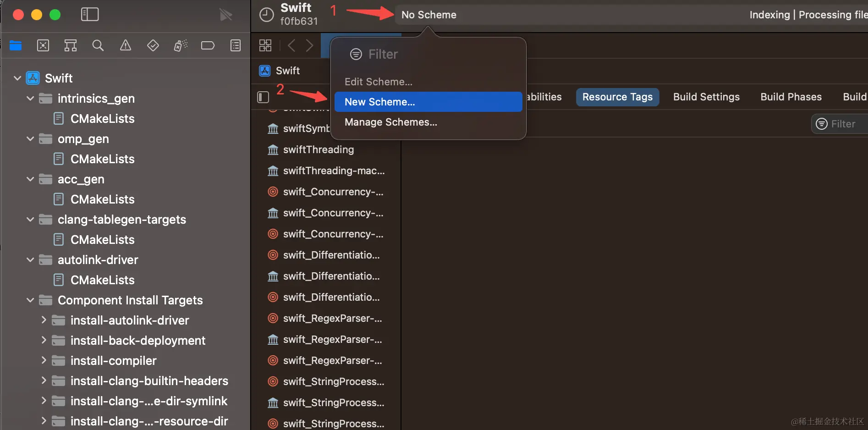868x430 pixels.
Task: Expand the install-clang-...-resource-dir folder
Action: click(44, 421)
